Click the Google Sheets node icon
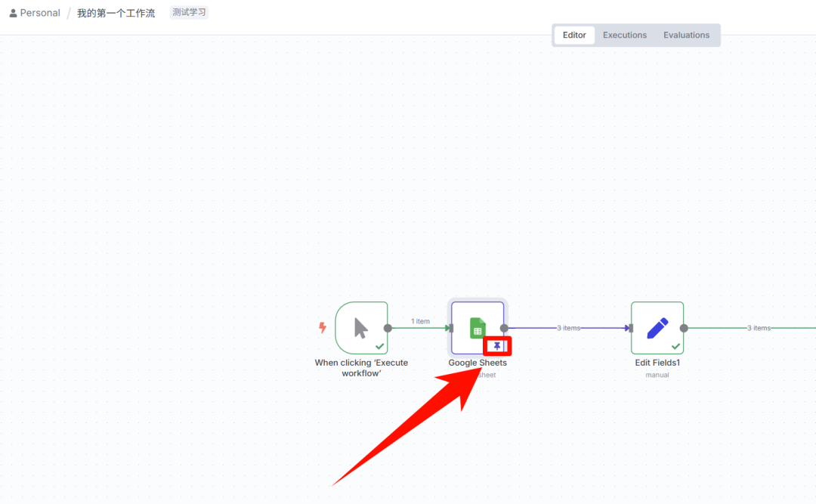Viewport: 816px width, 504px height. coord(478,328)
